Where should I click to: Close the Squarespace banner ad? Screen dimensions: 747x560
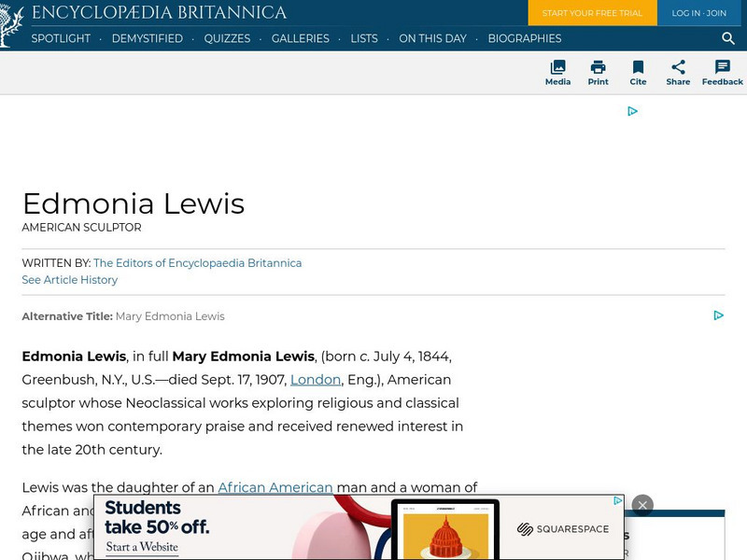click(x=643, y=505)
